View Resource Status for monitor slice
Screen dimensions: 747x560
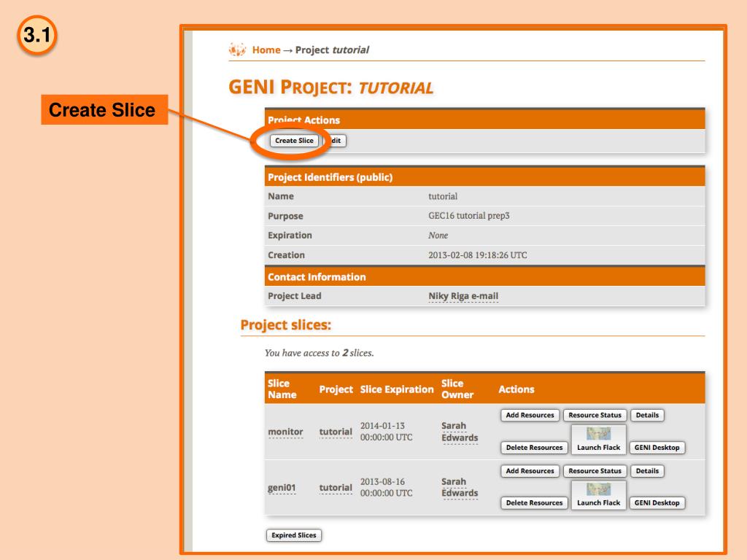595,415
